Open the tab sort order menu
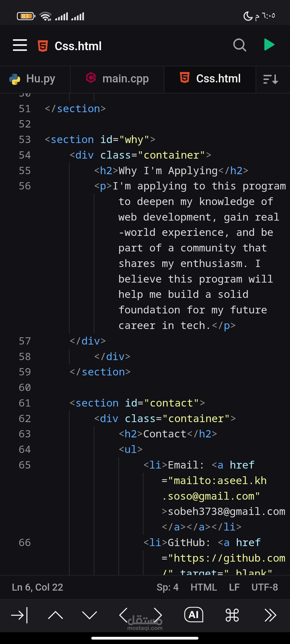This screenshot has height=644, width=290. 271,79
